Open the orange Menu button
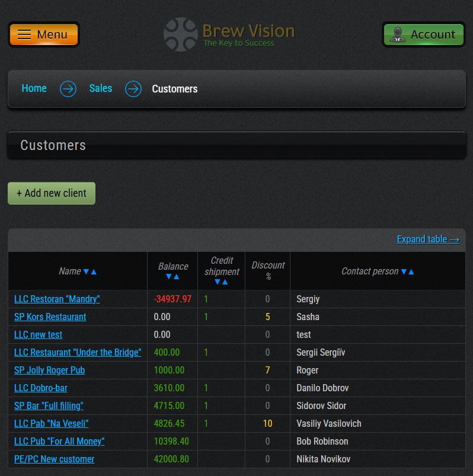 click(x=43, y=34)
